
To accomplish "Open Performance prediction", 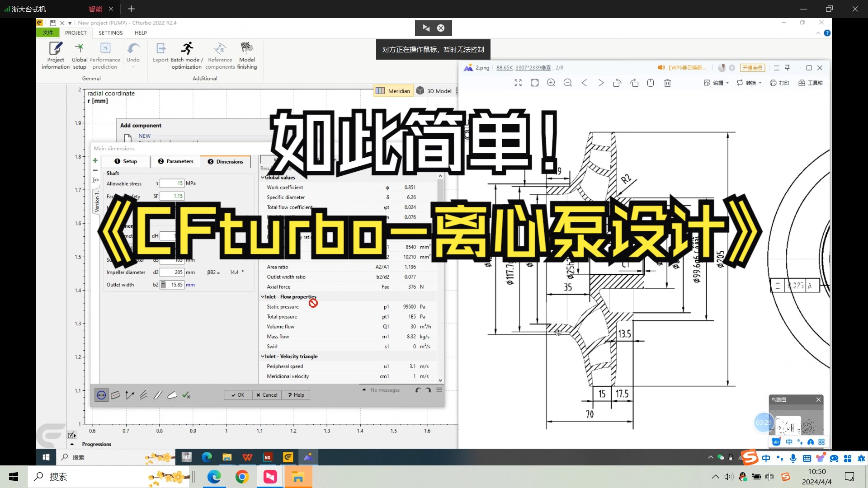I will (104, 54).
